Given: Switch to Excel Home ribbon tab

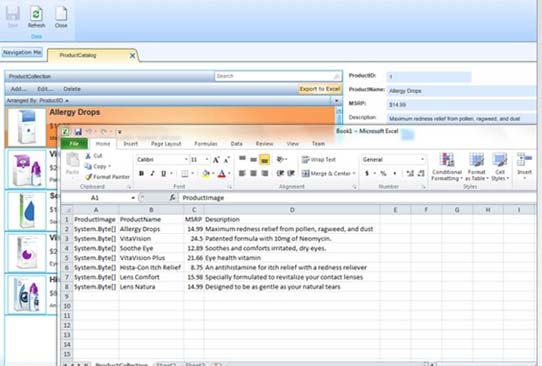Looking at the screenshot, I should tap(103, 144).
